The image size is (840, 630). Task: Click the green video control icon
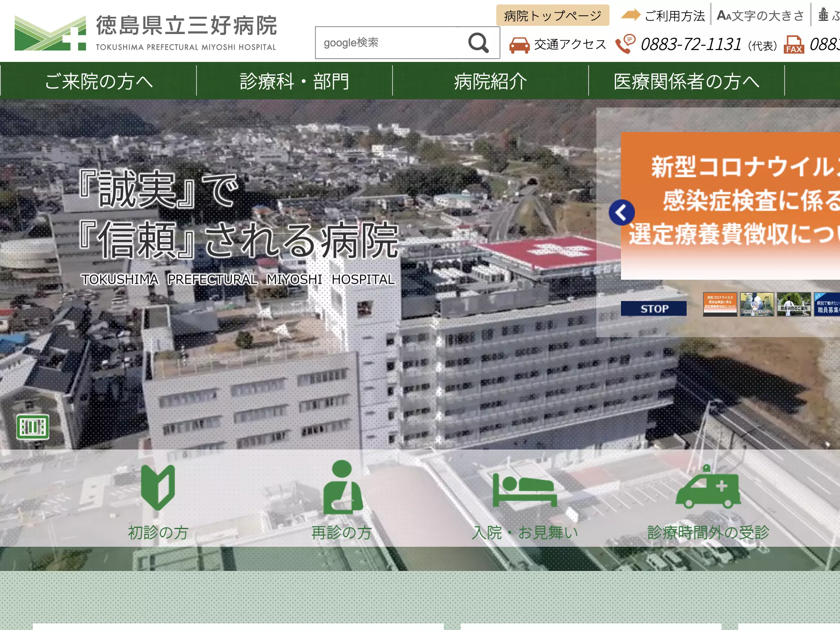pyautogui.click(x=33, y=427)
